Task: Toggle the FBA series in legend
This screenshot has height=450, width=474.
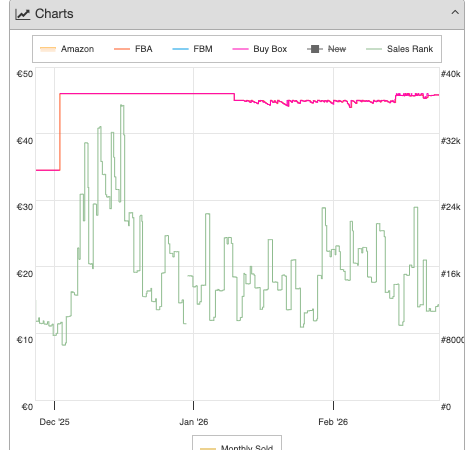Action: click(x=133, y=49)
